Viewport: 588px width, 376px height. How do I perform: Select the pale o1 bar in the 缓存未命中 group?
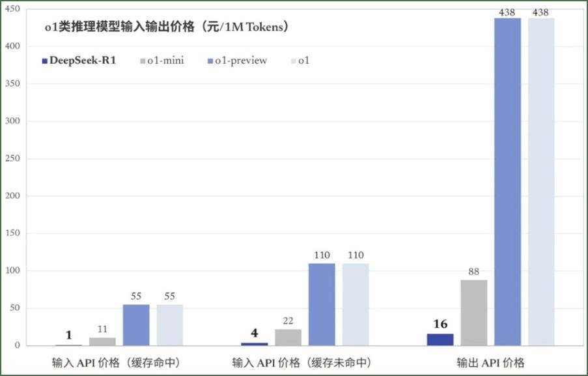(356, 304)
